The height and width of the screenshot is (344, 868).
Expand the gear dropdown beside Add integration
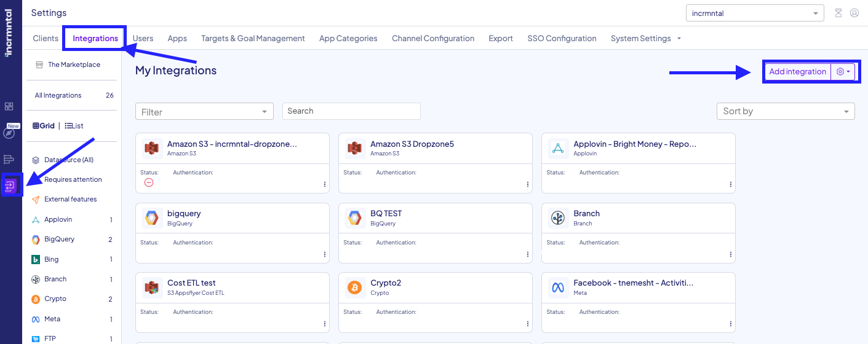[843, 72]
